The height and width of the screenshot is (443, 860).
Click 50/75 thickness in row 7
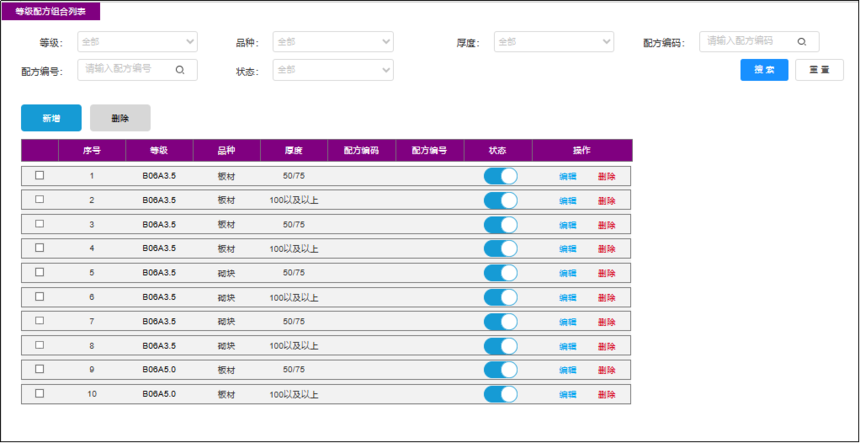pyautogui.click(x=293, y=321)
